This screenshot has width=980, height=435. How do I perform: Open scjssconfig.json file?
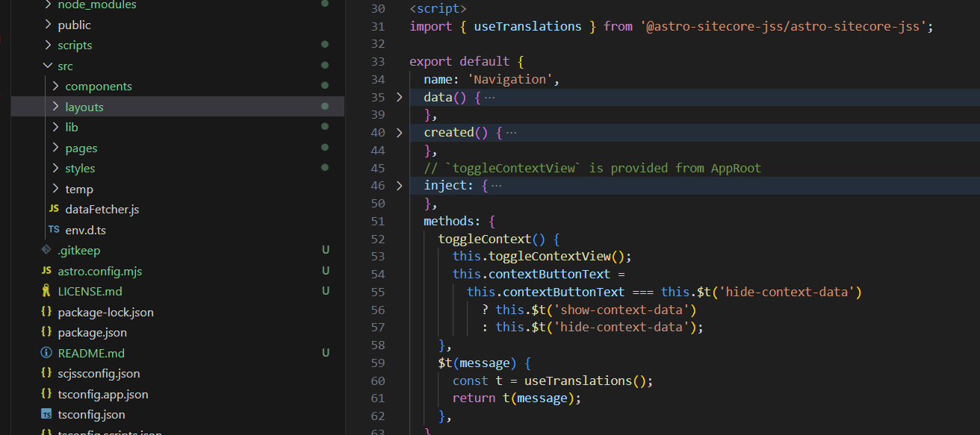(x=99, y=374)
